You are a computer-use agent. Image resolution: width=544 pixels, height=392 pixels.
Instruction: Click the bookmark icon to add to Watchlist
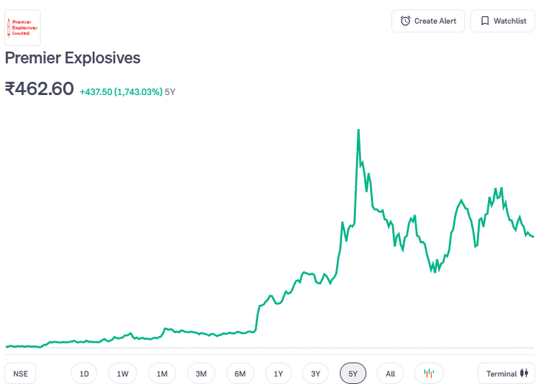[484, 21]
